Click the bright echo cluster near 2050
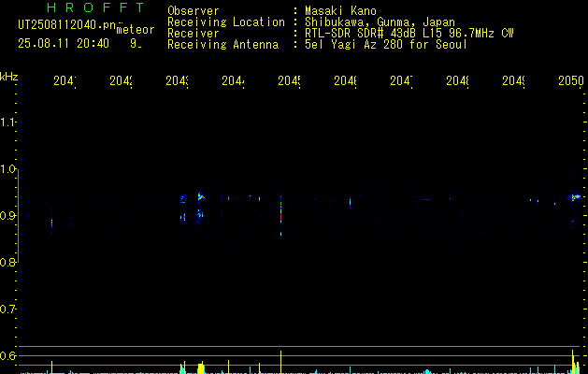 click(575, 196)
